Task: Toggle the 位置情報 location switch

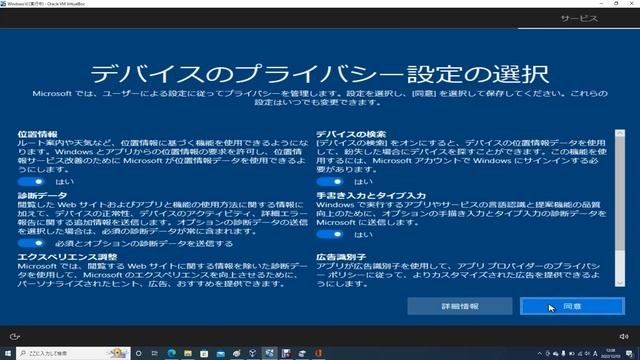Action: coord(31,181)
